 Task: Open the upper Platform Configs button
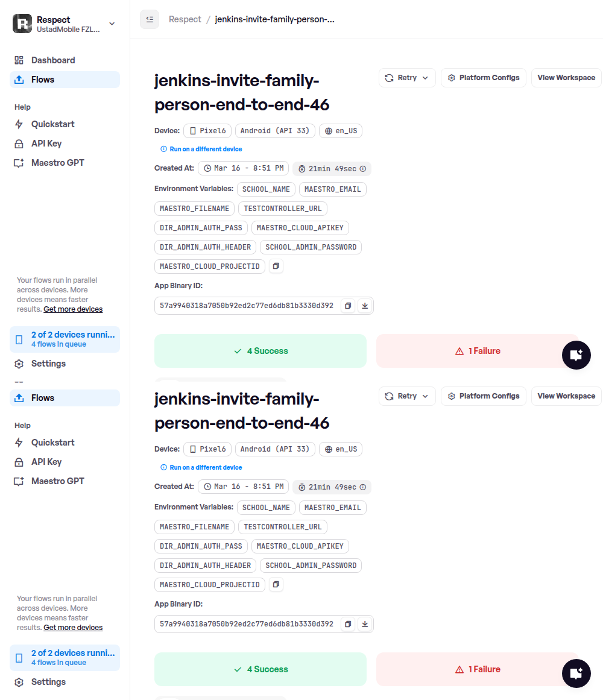[484, 78]
